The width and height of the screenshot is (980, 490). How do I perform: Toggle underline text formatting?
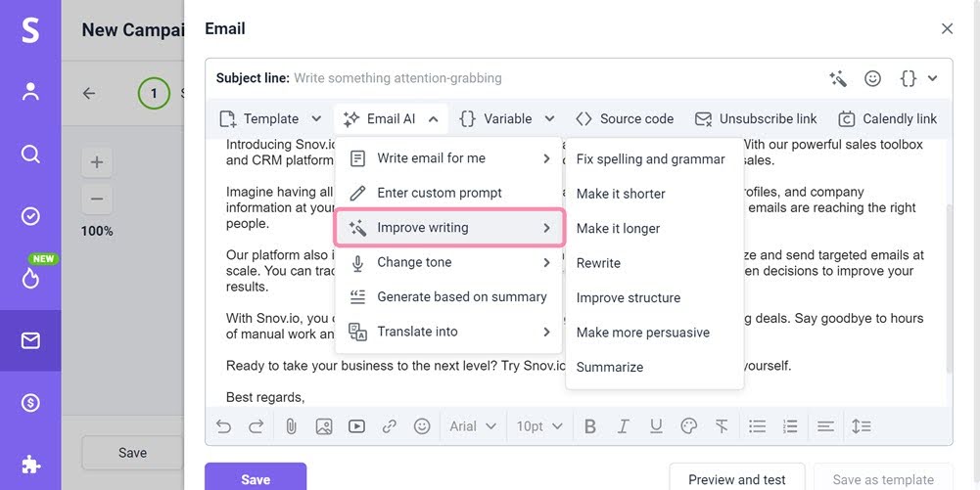[656, 426]
